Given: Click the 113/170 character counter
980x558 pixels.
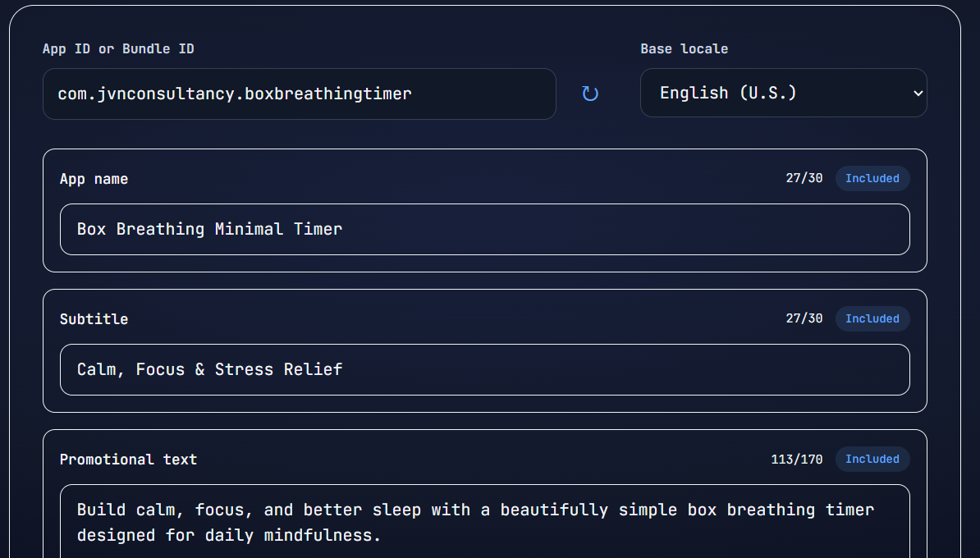Looking at the screenshot, I should 796,459.
